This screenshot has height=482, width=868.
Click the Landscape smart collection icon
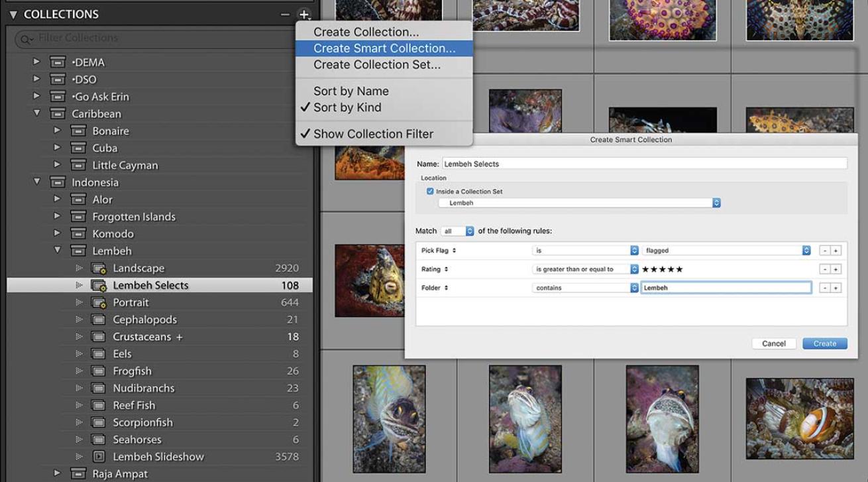coord(99,269)
